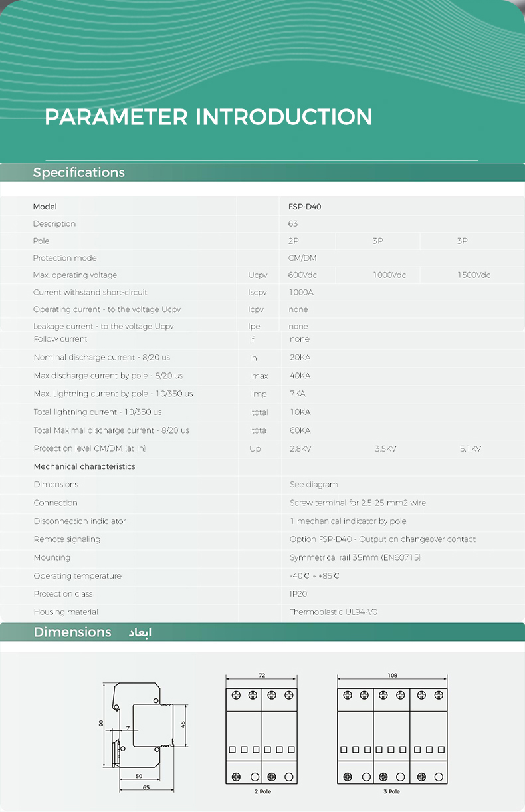Select the changeover contact option text
Screen dimensions: 525x812
383,539
